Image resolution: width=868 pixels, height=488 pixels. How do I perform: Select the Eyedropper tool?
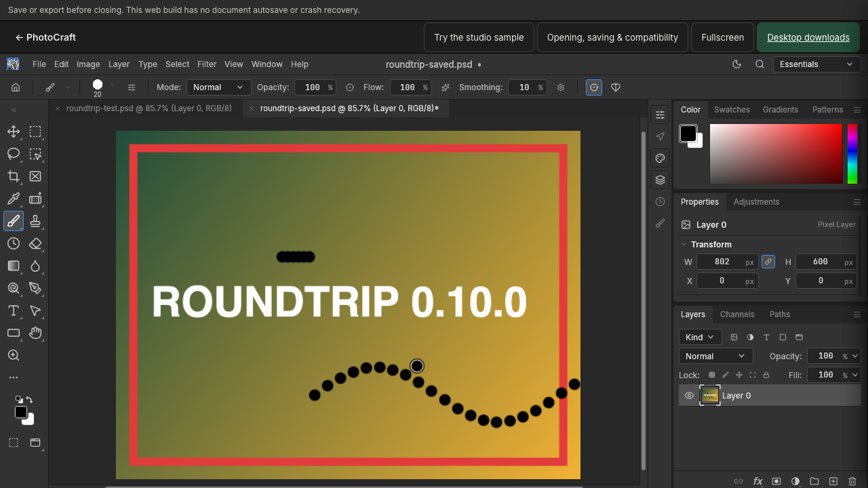pos(14,199)
